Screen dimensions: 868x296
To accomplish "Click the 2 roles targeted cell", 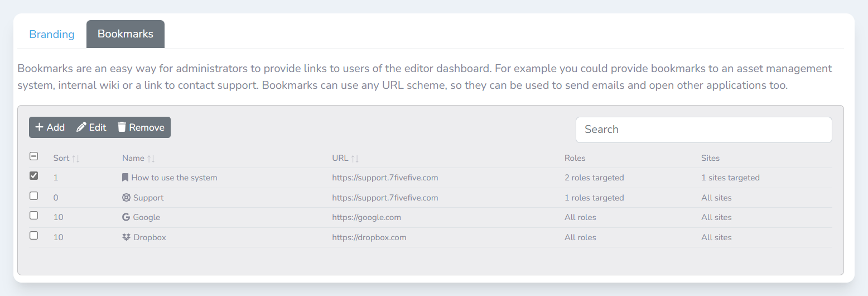I will (x=594, y=178).
